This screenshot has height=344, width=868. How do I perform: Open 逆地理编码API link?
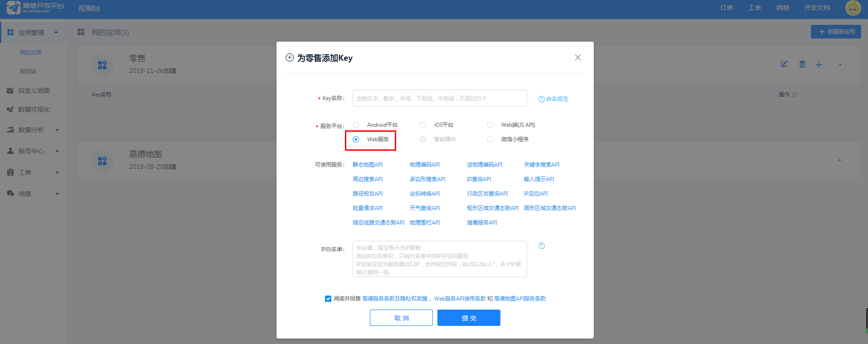485,165
